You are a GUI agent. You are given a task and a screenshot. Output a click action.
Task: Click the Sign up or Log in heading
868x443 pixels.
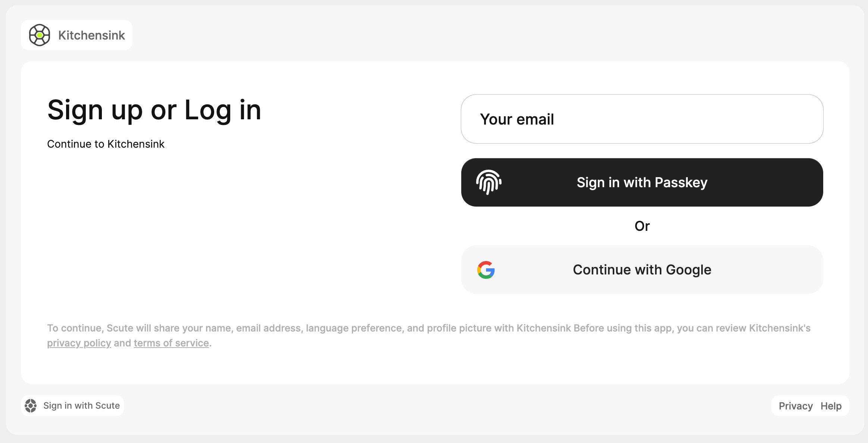154,110
